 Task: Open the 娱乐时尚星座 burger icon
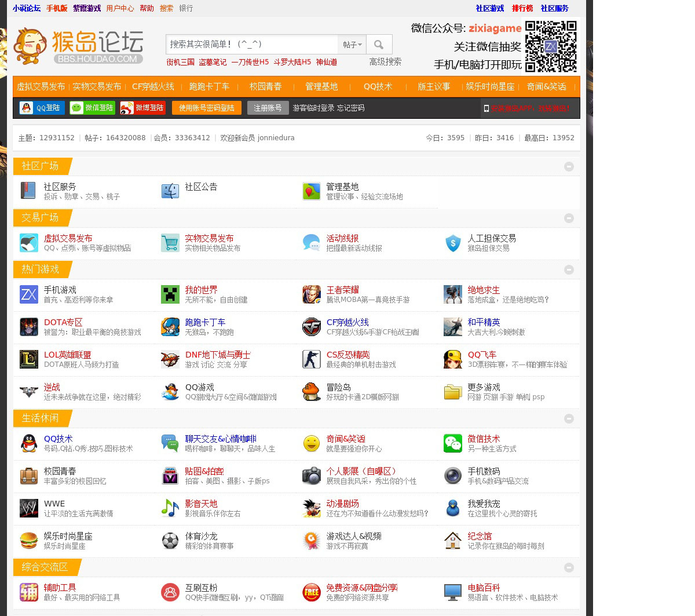tap(29, 541)
